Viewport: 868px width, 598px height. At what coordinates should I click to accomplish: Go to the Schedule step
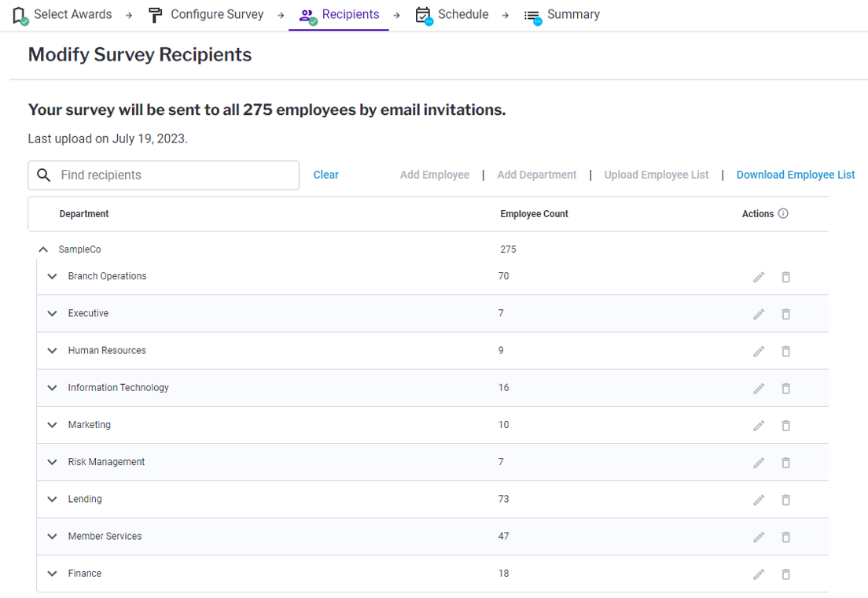[x=452, y=15]
